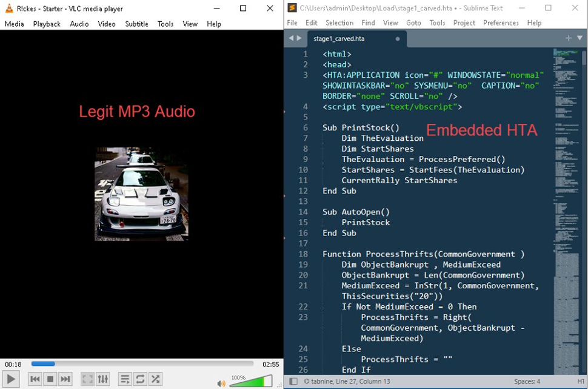Open Sublime Text Preferences menu
This screenshot has height=389, width=588.
[x=501, y=22]
